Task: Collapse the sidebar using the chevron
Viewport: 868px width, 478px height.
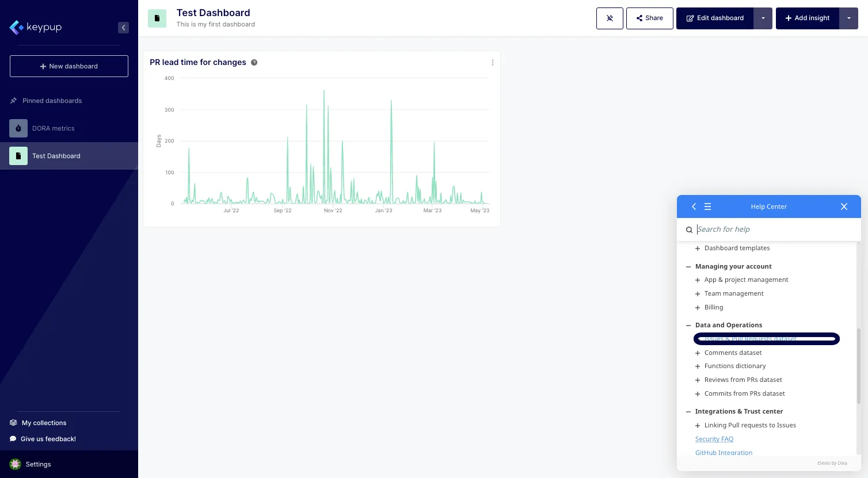Action: tap(123, 27)
